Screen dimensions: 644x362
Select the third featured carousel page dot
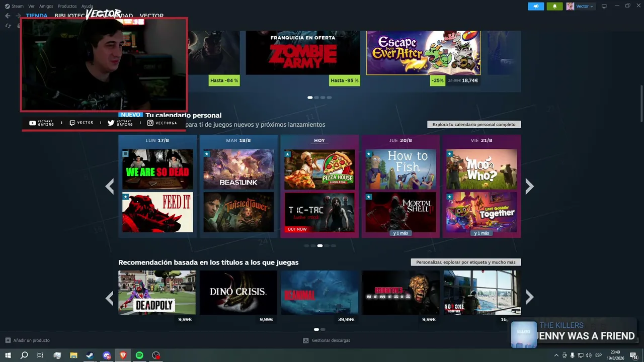click(x=323, y=98)
